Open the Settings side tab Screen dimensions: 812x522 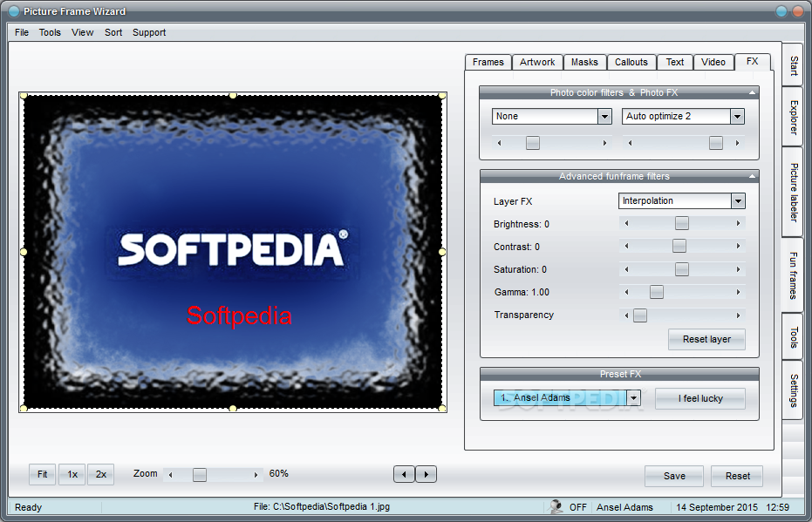click(x=793, y=390)
